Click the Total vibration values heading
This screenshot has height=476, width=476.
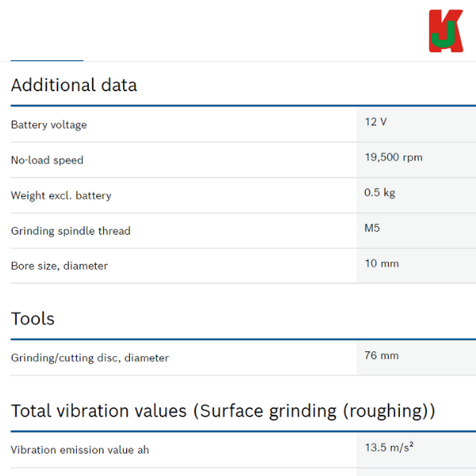pyautogui.click(x=223, y=411)
